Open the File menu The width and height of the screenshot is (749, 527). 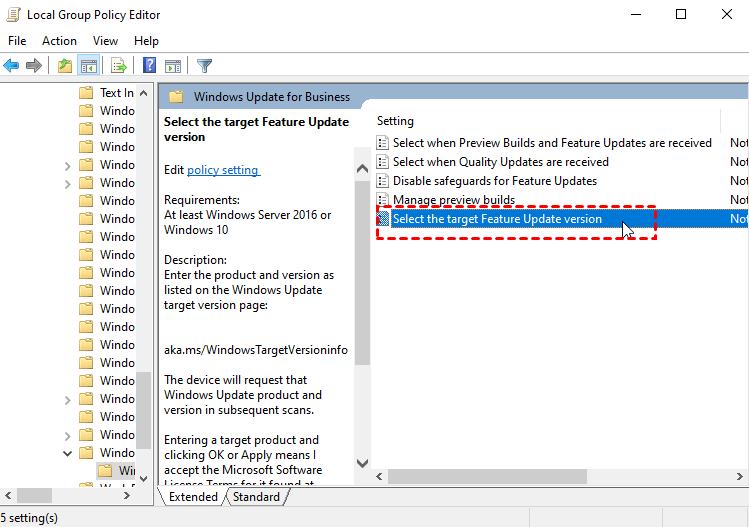coord(17,41)
